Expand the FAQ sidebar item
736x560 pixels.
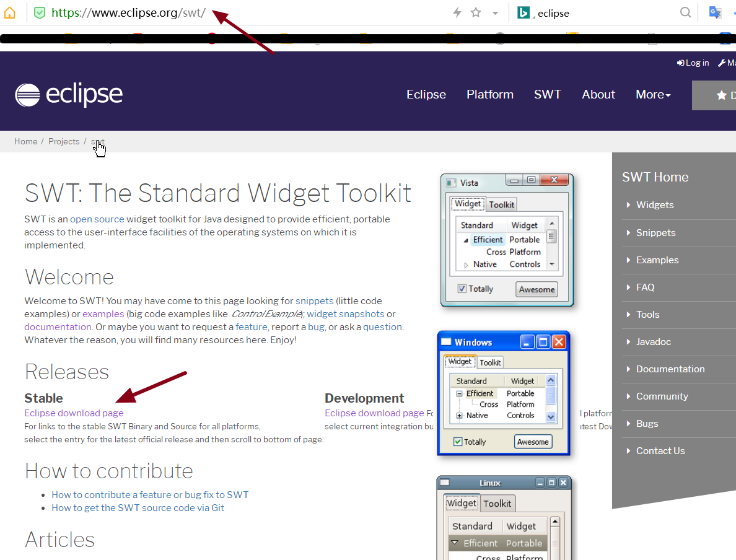click(645, 287)
